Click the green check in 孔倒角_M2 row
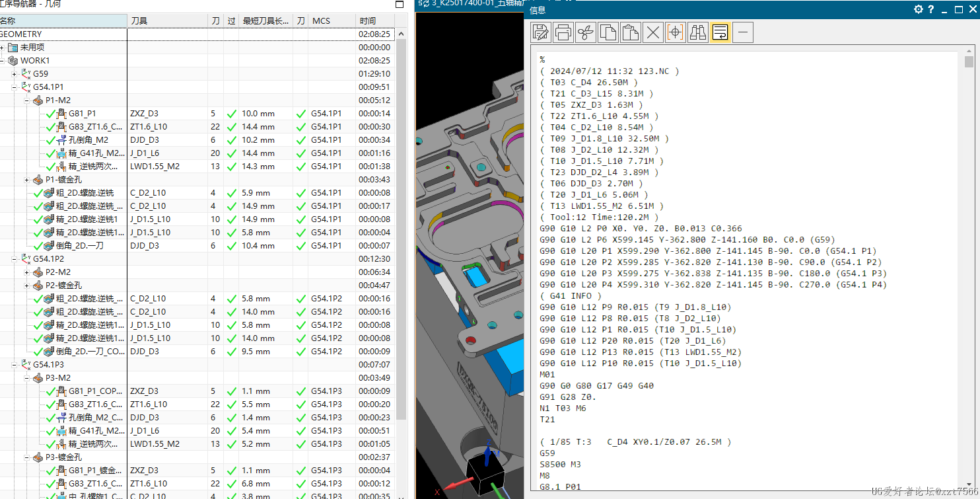Screen dimensions: 980x499 (x=232, y=139)
